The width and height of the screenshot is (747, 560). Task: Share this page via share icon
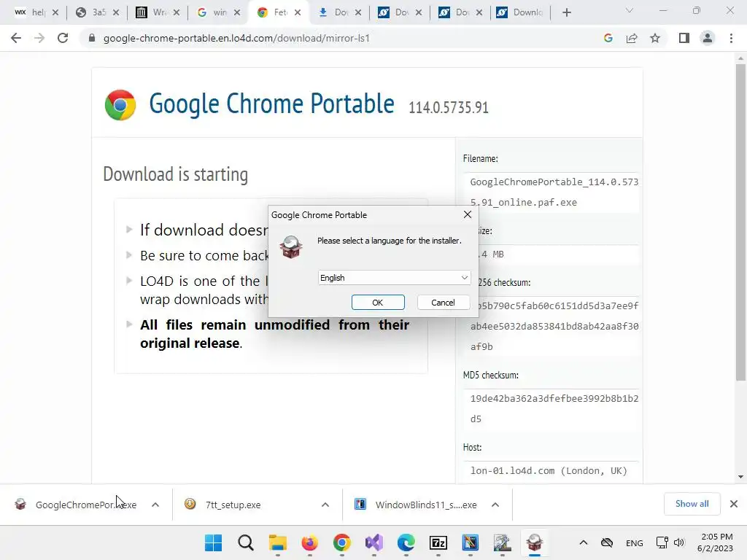(x=632, y=38)
